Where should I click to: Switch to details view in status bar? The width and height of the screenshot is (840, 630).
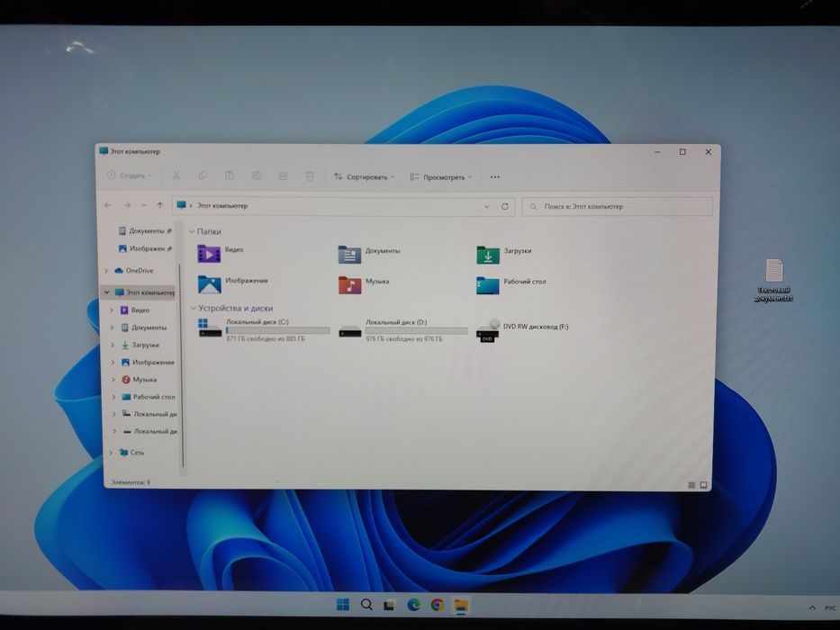coord(691,485)
